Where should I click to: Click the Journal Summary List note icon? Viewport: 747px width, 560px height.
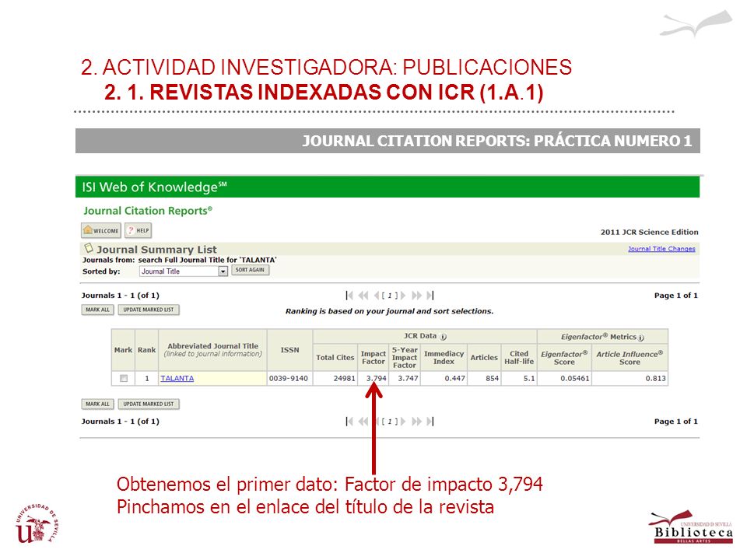[x=88, y=248]
